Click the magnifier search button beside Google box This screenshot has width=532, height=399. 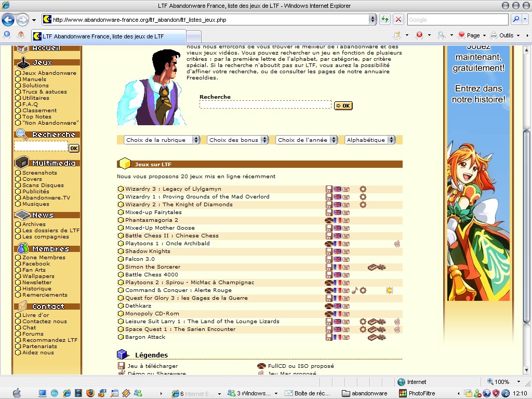click(x=516, y=19)
